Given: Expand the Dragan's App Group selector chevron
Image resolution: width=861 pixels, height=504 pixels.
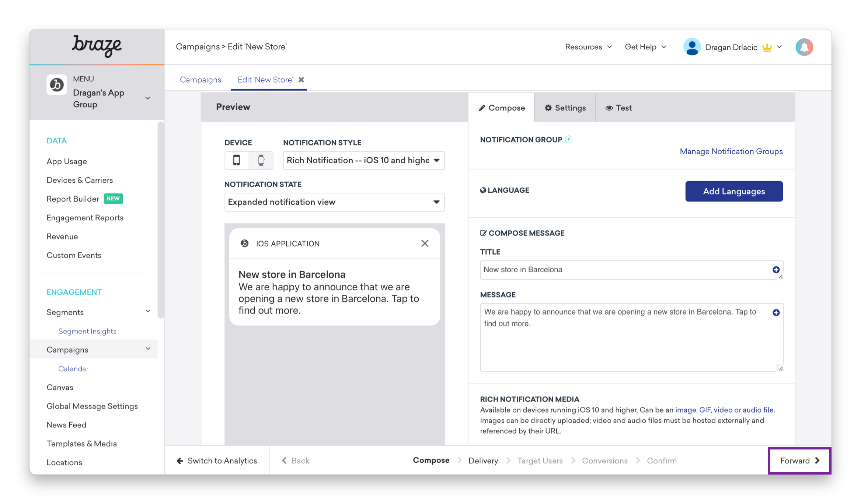Looking at the screenshot, I should tap(147, 98).
